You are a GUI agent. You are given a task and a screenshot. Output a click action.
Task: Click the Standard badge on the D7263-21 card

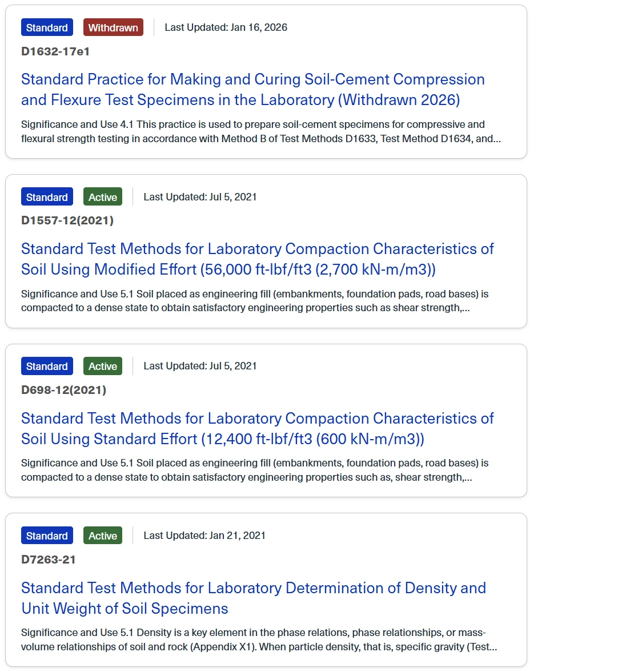[x=47, y=536]
